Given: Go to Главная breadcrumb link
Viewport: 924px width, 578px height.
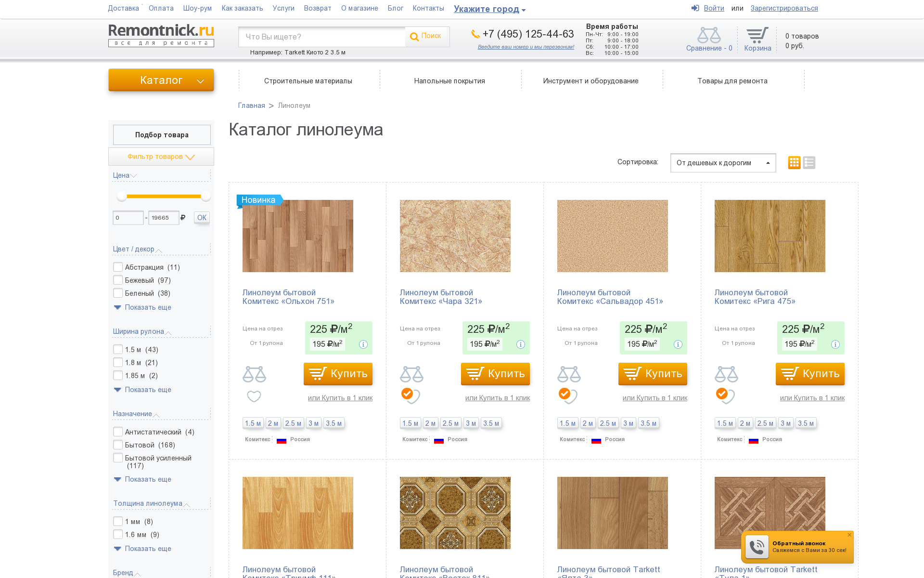Looking at the screenshot, I should click(x=251, y=105).
